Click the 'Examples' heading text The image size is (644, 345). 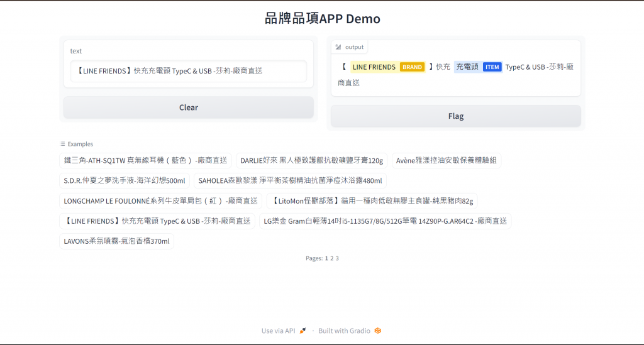click(80, 144)
